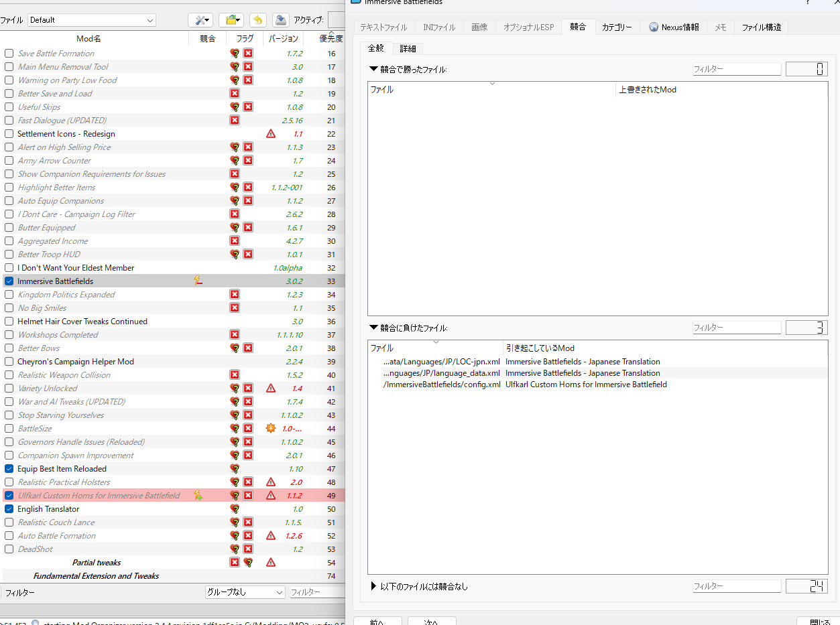Click the heart question flag on Equip Best Item Reloaded

coord(235,468)
